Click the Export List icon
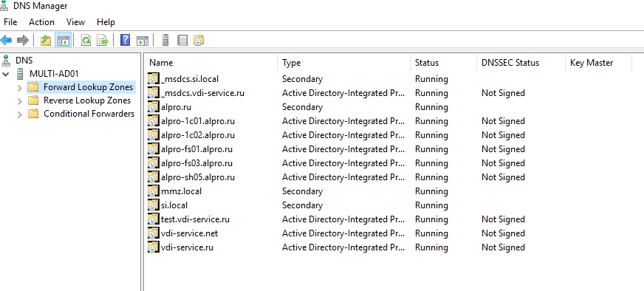Screen dimensions: 644x291 102,41
